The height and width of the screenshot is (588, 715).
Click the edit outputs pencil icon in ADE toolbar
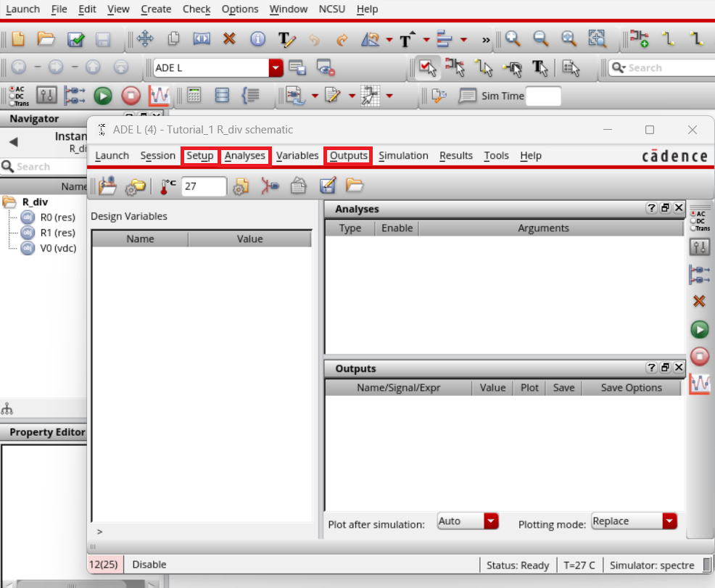point(327,185)
